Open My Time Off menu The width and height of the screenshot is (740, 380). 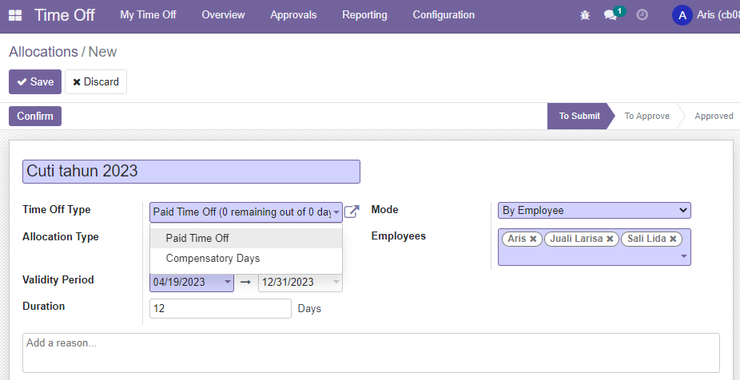pos(148,15)
